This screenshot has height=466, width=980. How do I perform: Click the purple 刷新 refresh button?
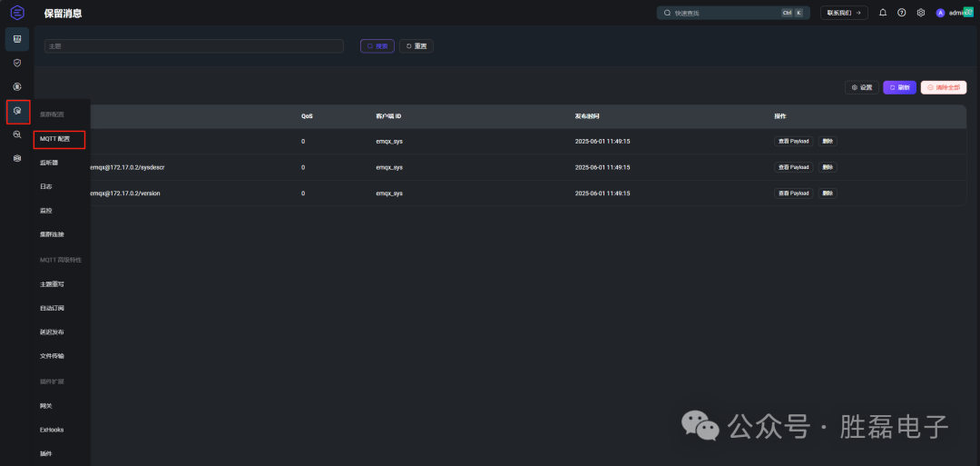tap(899, 87)
